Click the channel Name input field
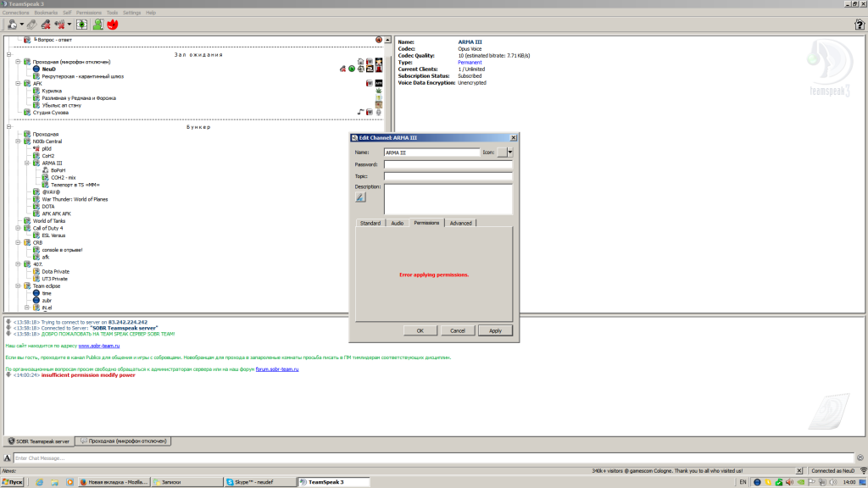Screen dimensions: 868x488 [431, 152]
